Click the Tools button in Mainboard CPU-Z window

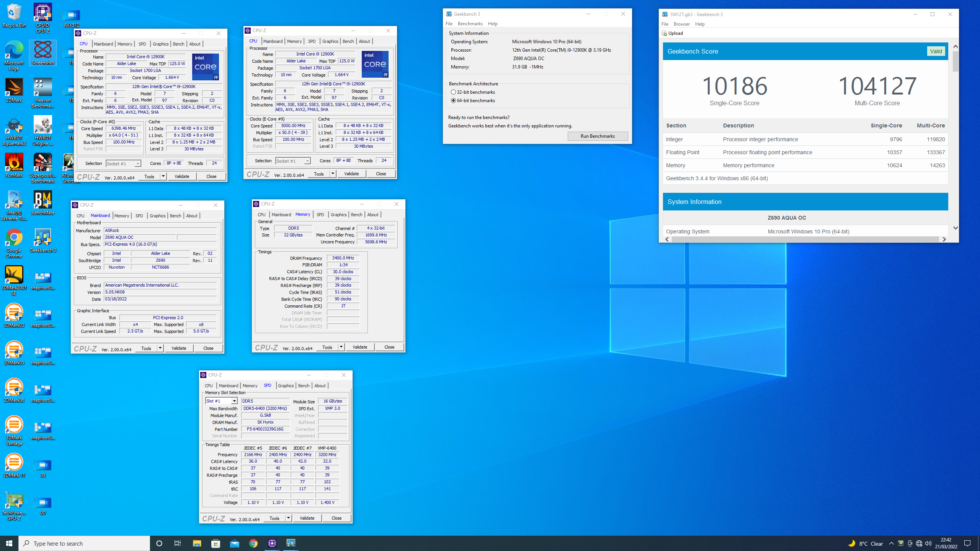(x=146, y=348)
